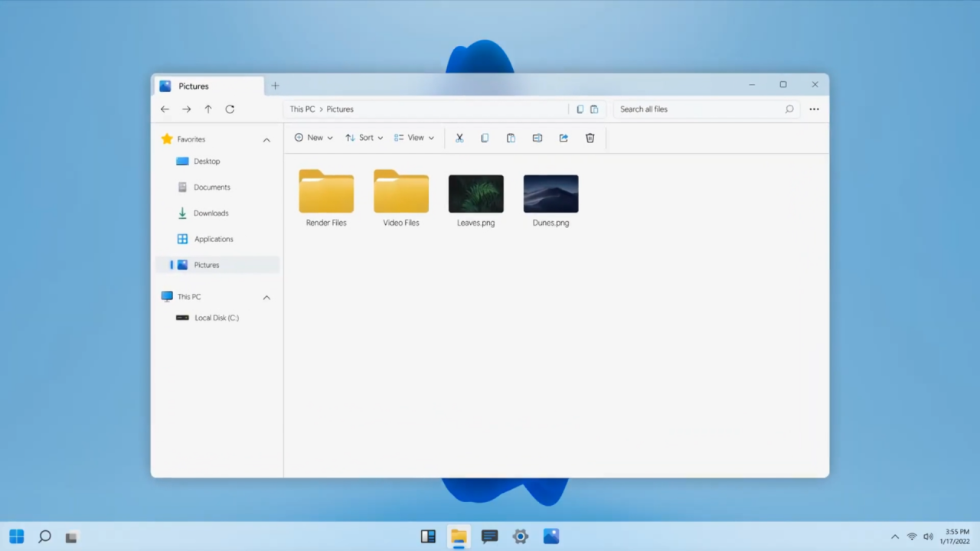The width and height of the screenshot is (980, 551).
Task: Click File Explorer taskbar icon
Action: coord(459,536)
